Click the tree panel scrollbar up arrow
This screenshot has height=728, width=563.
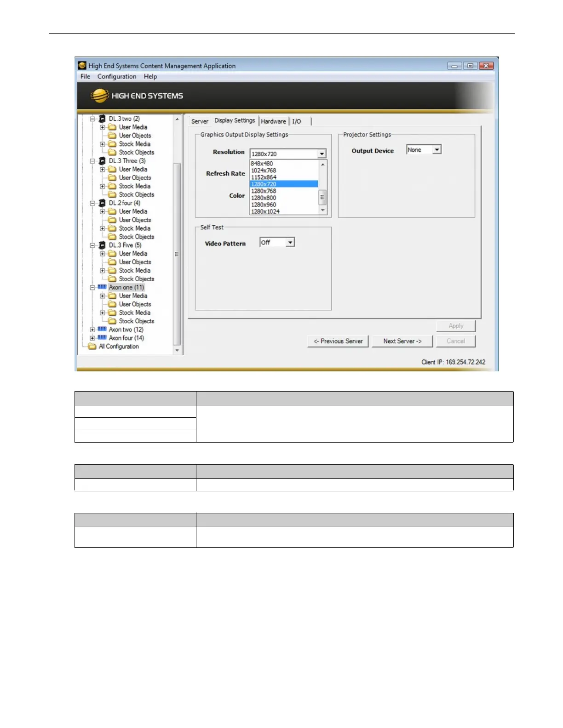[x=177, y=119]
